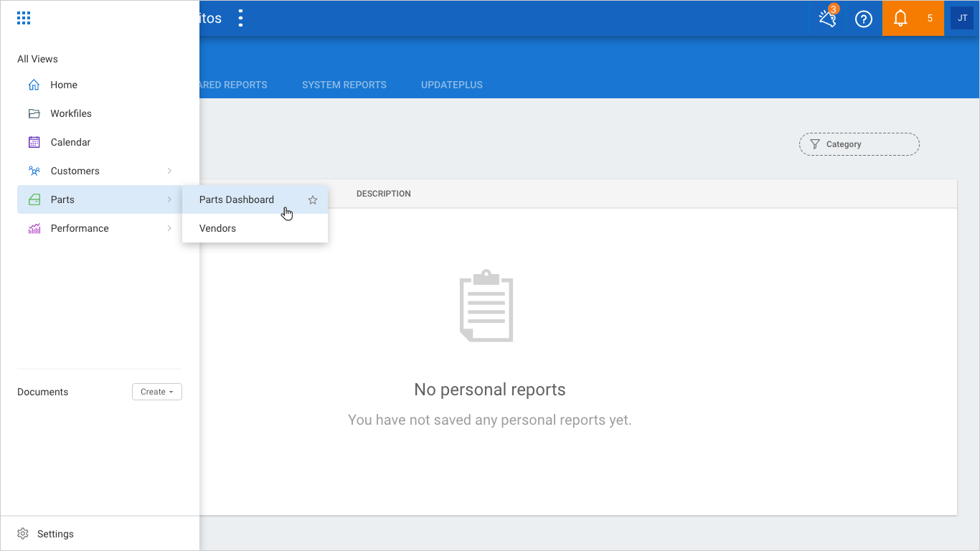Open the help question mark icon
Image resolution: width=980 pixels, height=551 pixels.
point(864,19)
